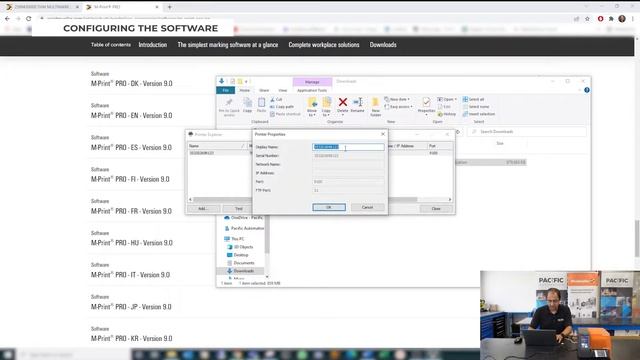The image size is (640, 360).
Task: Close the Printer Properties dialog
Action: [383, 134]
